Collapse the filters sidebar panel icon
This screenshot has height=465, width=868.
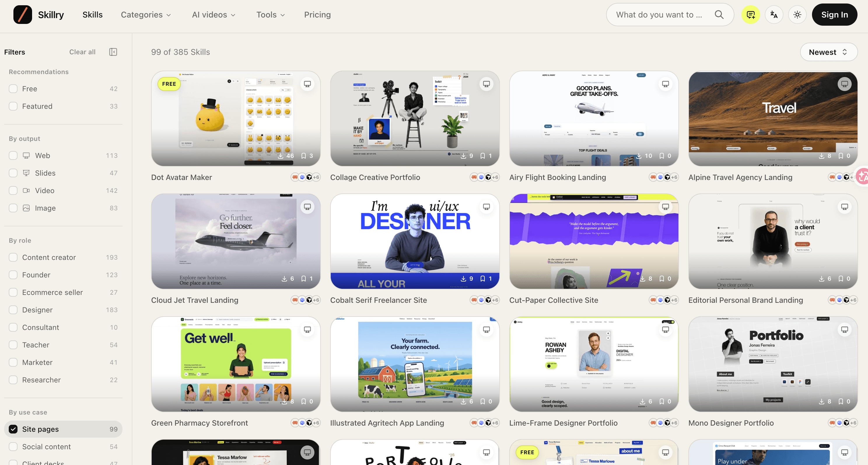[113, 52]
